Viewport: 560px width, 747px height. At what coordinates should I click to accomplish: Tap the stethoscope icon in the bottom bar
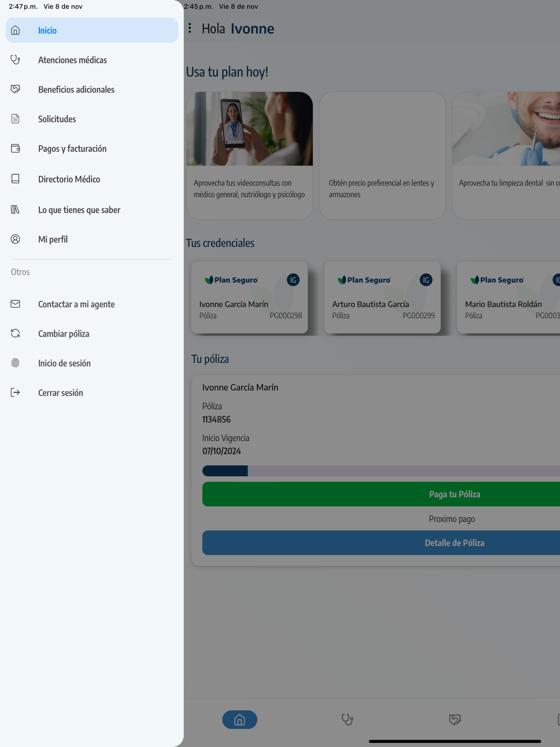(x=347, y=720)
